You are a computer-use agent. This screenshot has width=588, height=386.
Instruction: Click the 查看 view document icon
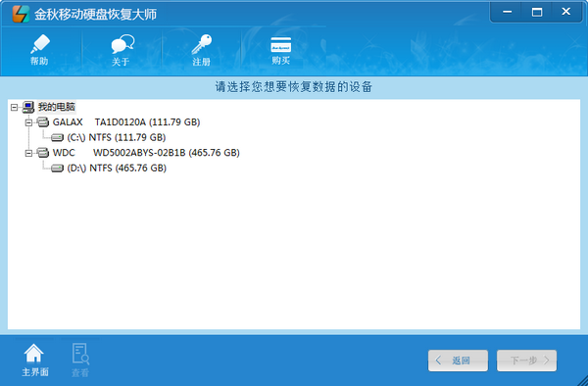(x=80, y=354)
